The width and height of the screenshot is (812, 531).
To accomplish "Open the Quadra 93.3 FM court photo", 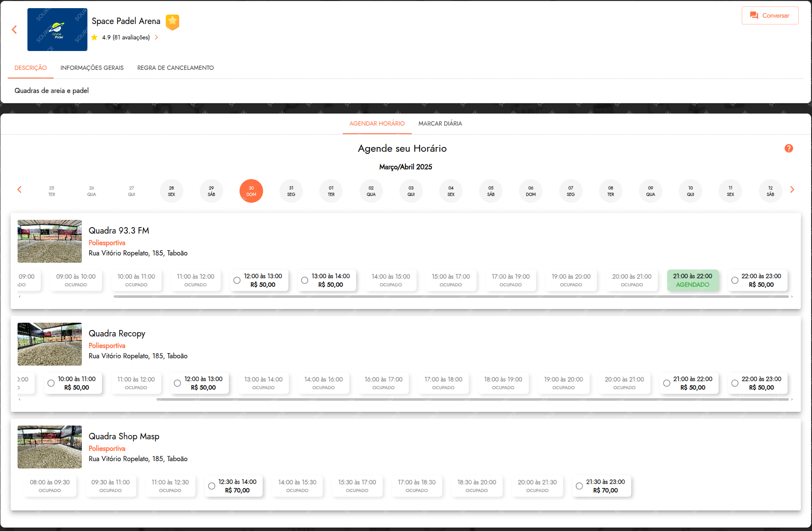I will [x=50, y=241].
